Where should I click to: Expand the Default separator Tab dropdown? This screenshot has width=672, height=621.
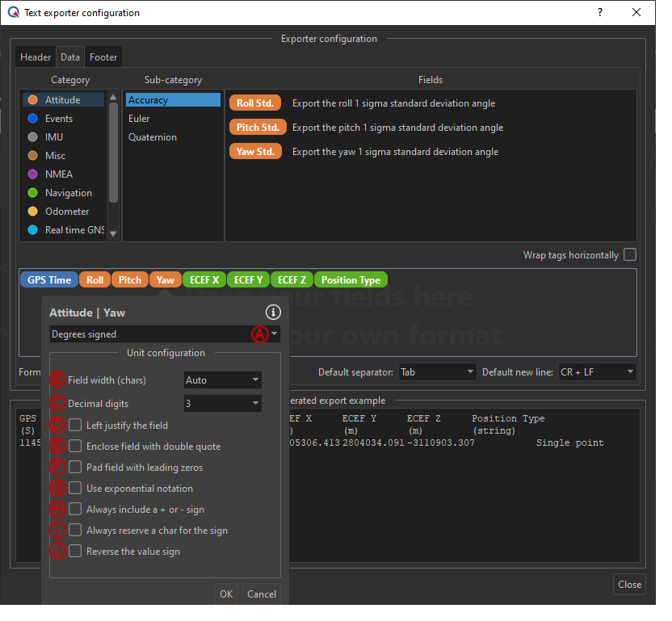pyautogui.click(x=437, y=372)
